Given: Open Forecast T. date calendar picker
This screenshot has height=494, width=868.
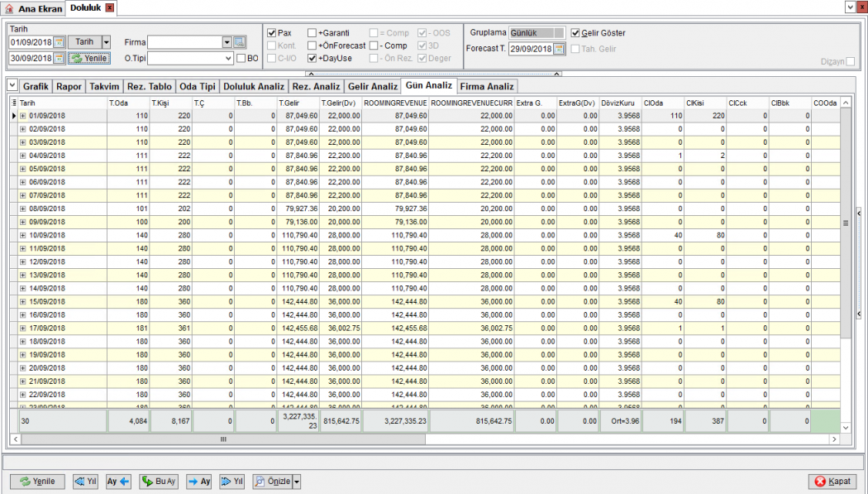Looking at the screenshot, I should coord(559,49).
